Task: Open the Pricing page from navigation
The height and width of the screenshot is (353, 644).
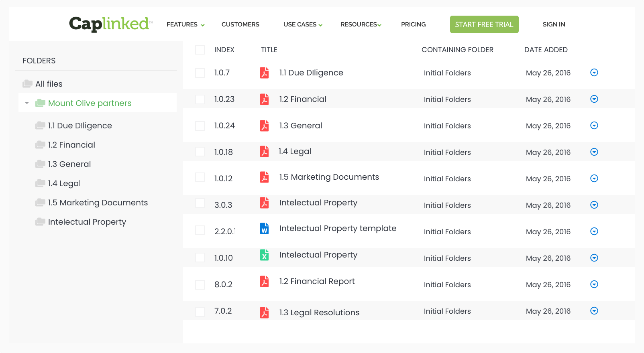Action: pos(413,24)
